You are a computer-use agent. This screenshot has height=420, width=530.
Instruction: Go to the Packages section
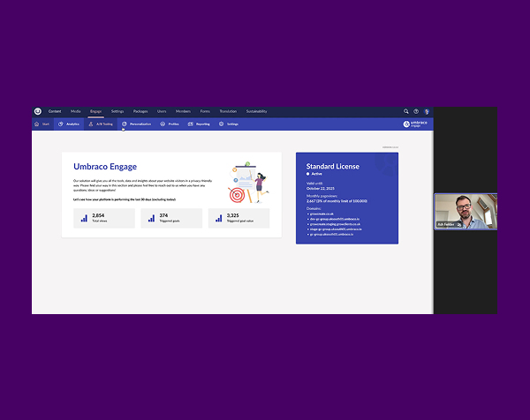point(140,111)
